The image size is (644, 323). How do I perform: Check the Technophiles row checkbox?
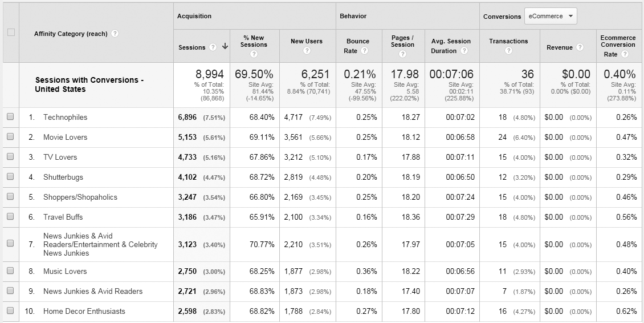10,117
